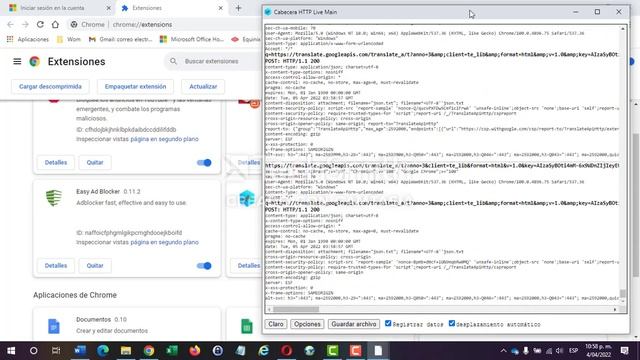640x360 pixels.
Task: Select the Extensiones browser tab
Action: 171,8
